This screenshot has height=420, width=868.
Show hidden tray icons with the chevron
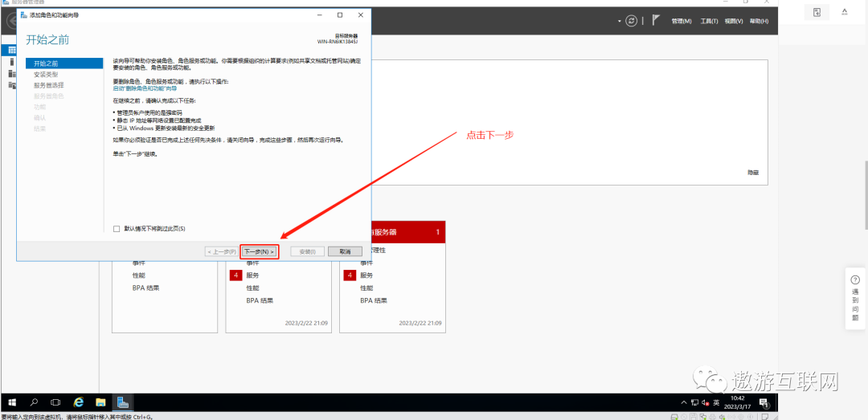pos(683,402)
